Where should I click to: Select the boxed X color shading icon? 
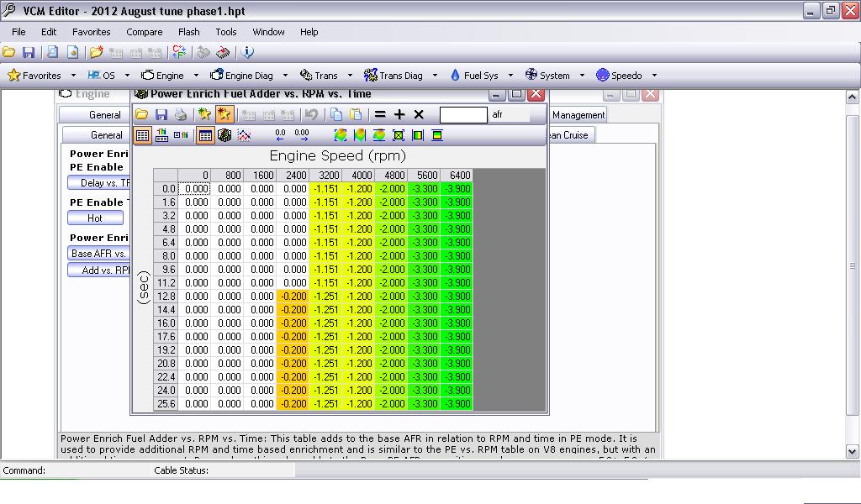(399, 135)
